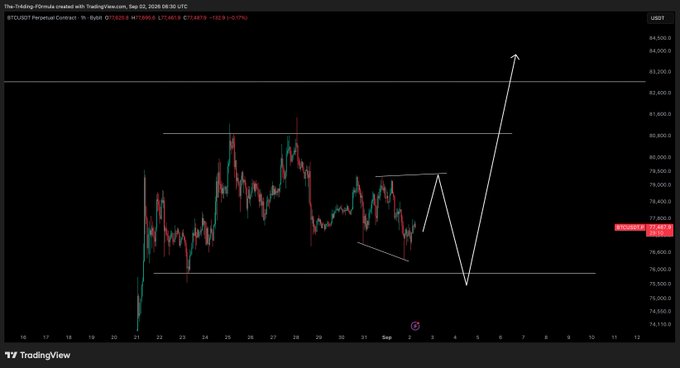This screenshot has height=368, width=680.
Task: Click the 79,500.0 price axis label
Action: [x=660, y=171]
